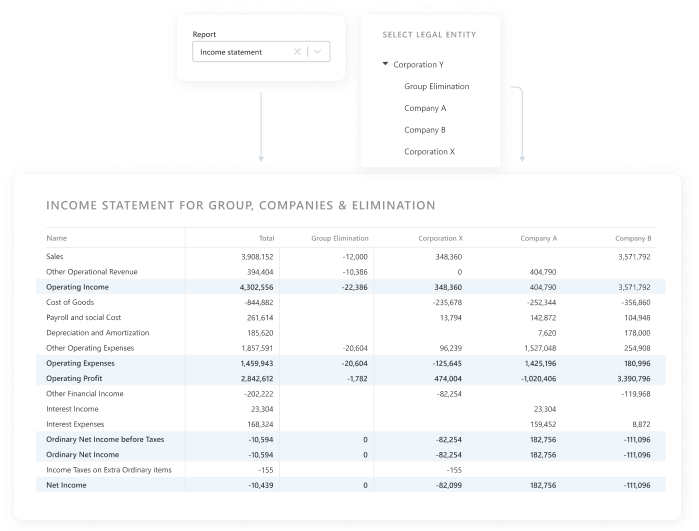Screen dimensions: 699x531
Task: Select Company A in entity tree
Action: 425,108
